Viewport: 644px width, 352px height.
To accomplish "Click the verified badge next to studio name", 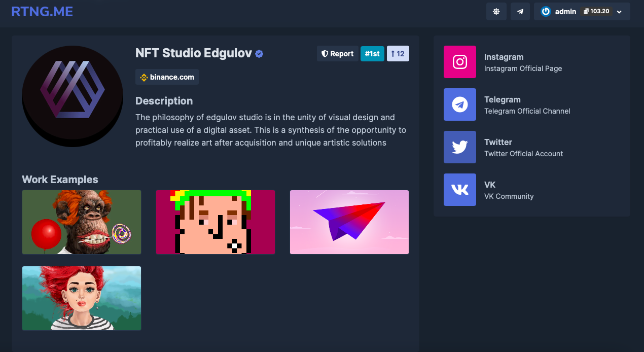I will [x=259, y=53].
